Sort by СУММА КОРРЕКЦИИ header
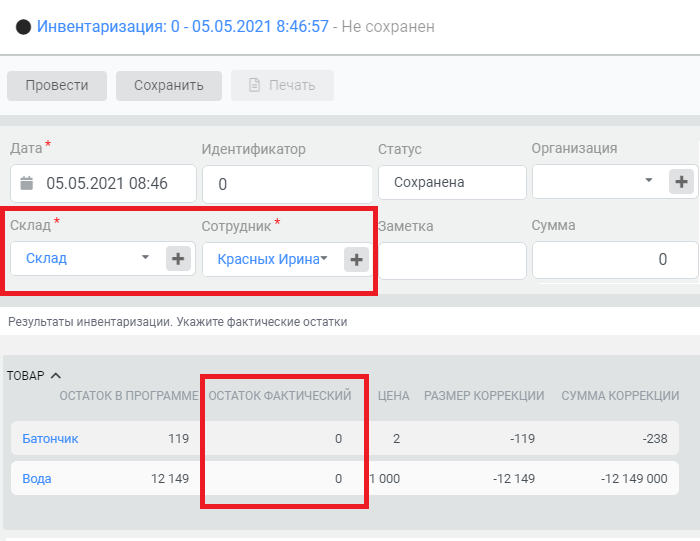Screen dimensions: 700x541 click(x=620, y=395)
